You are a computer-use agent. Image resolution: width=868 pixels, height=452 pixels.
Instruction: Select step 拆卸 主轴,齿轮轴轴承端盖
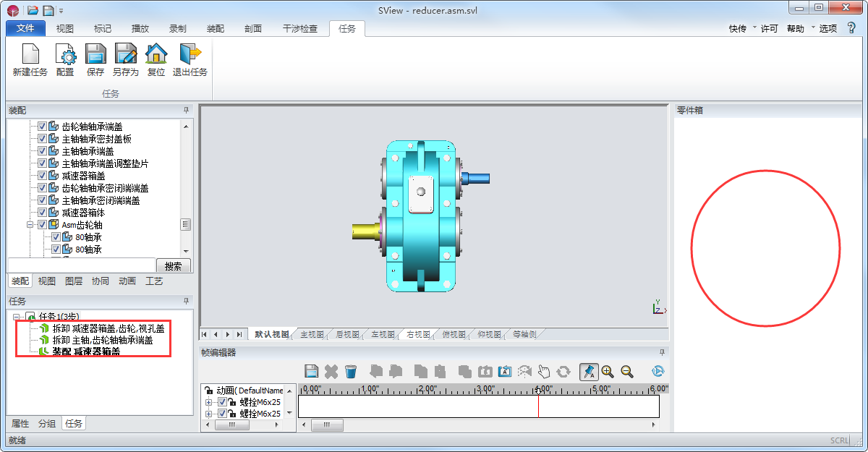click(x=102, y=340)
